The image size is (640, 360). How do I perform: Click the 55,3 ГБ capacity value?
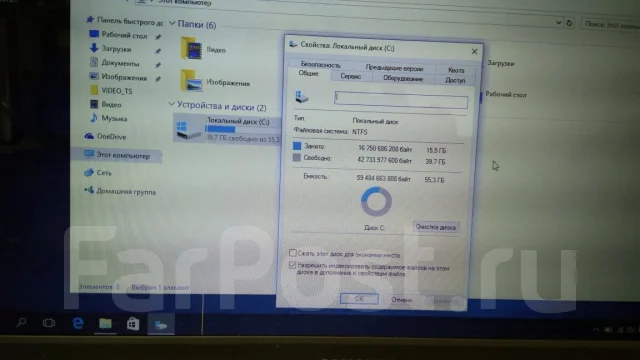pyautogui.click(x=434, y=180)
